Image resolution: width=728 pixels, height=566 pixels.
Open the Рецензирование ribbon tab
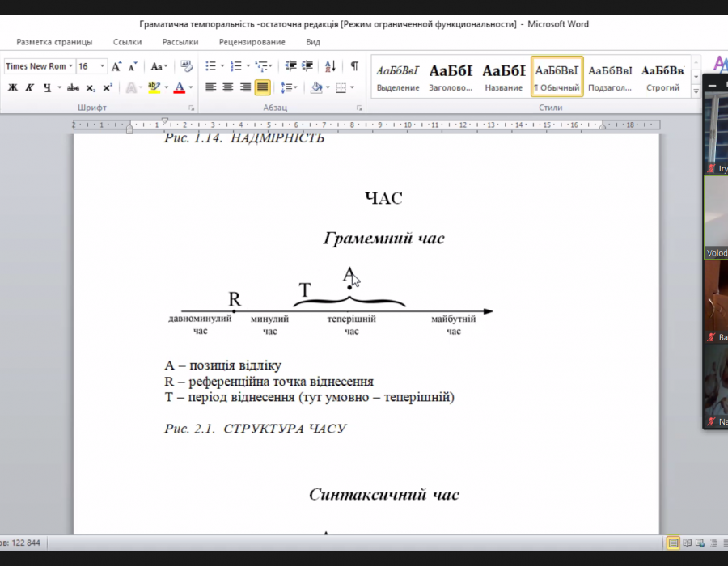[x=252, y=42]
